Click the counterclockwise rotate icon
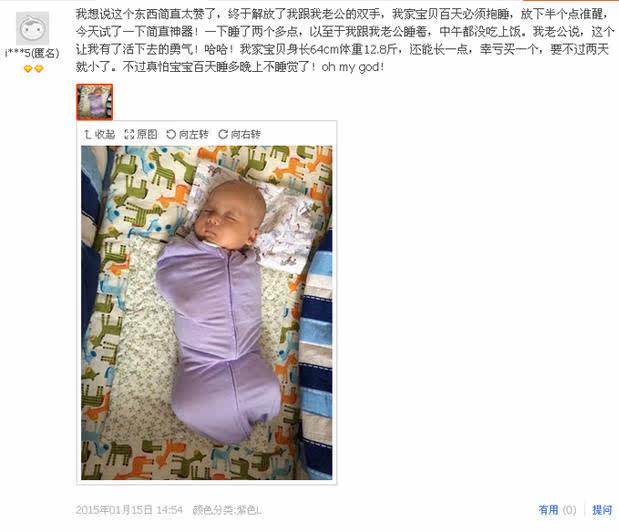 click(171, 135)
